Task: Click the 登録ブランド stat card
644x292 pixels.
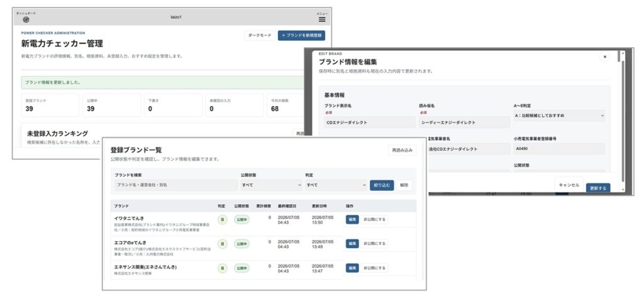Action: pos(50,105)
